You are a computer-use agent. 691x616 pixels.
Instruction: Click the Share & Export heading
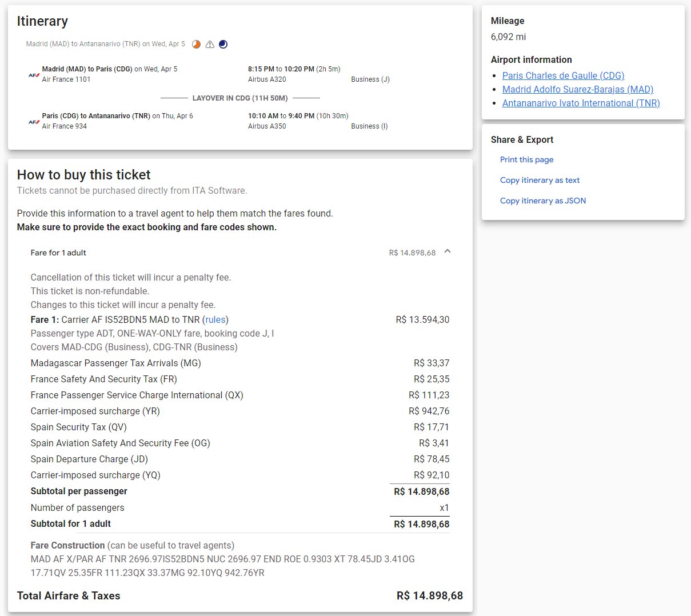[522, 139]
